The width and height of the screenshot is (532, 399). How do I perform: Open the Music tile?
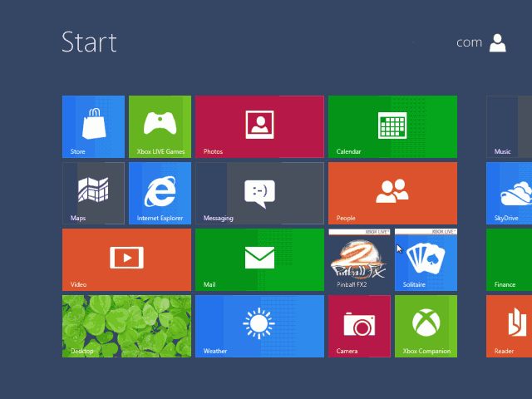click(509, 126)
